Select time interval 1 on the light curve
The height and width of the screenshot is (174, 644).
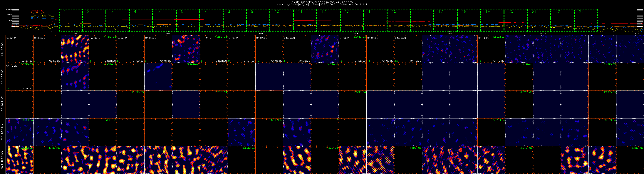(x=71, y=21)
